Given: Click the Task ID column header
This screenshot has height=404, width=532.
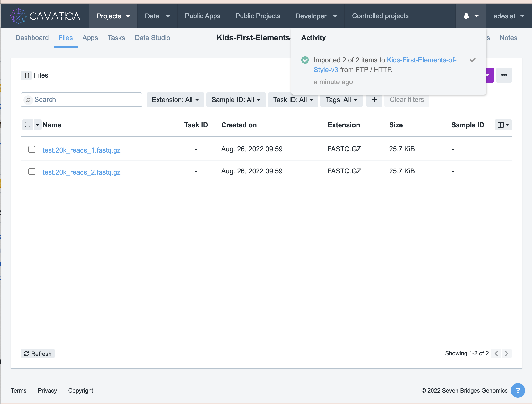Looking at the screenshot, I should tap(196, 125).
